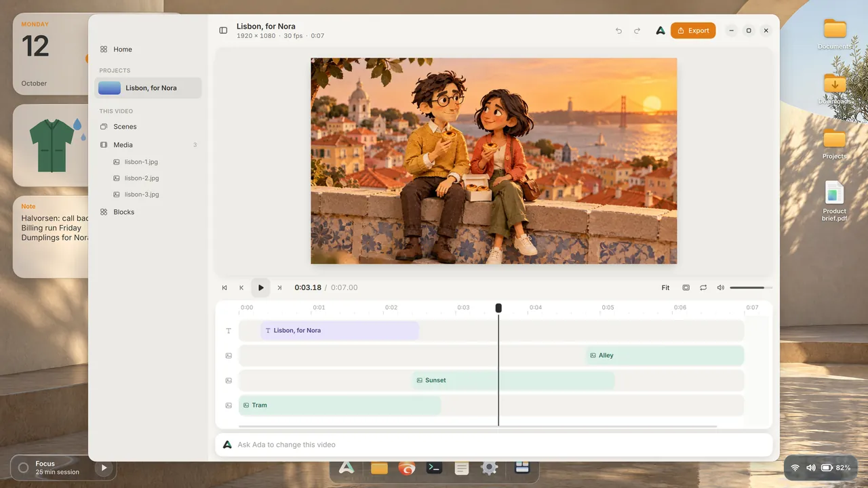The height and width of the screenshot is (488, 868).
Task: Undo the last edit
Action: coord(618,30)
